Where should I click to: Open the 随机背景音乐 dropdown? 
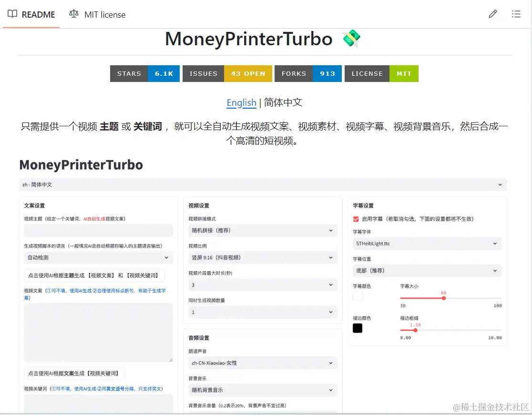263,390
